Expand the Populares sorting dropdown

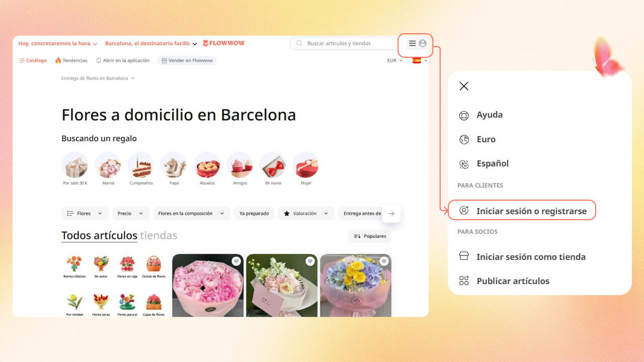click(369, 236)
